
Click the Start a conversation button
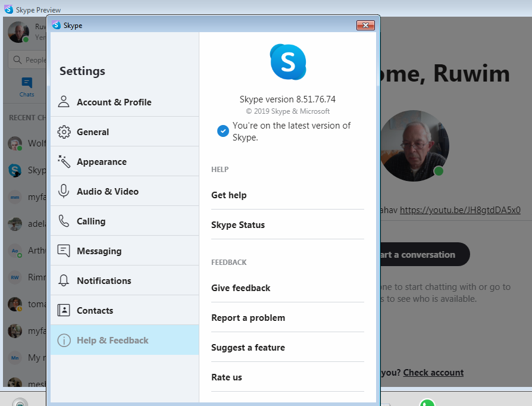[x=423, y=254]
